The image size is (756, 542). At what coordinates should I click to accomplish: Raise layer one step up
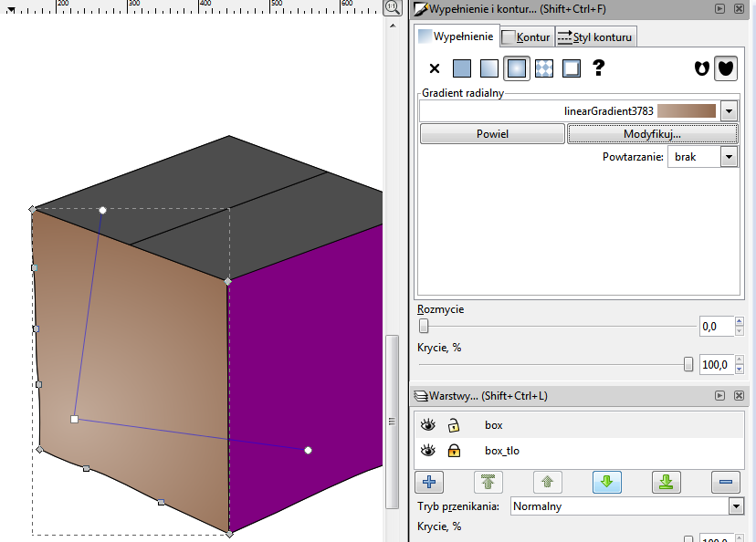pos(547,482)
